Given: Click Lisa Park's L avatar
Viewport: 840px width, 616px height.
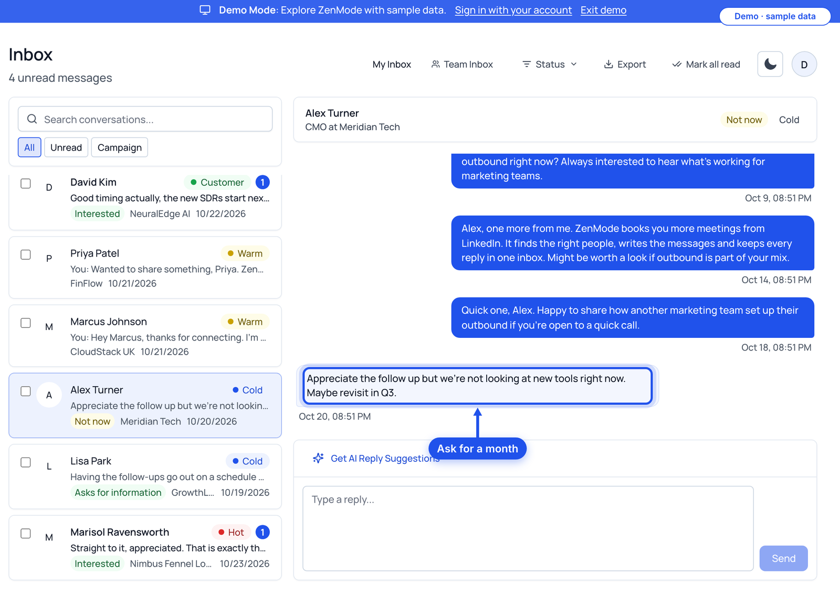Looking at the screenshot, I should click(49, 466).
